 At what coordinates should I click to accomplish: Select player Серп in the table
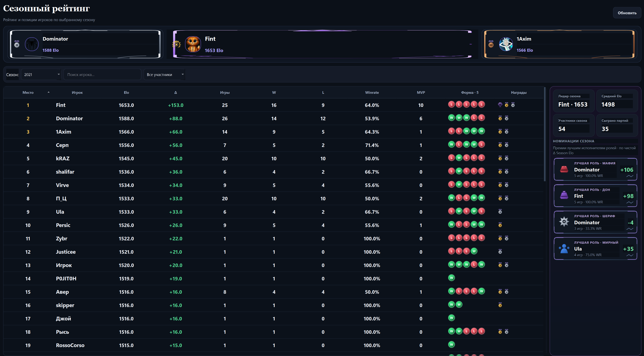[62, 145]
